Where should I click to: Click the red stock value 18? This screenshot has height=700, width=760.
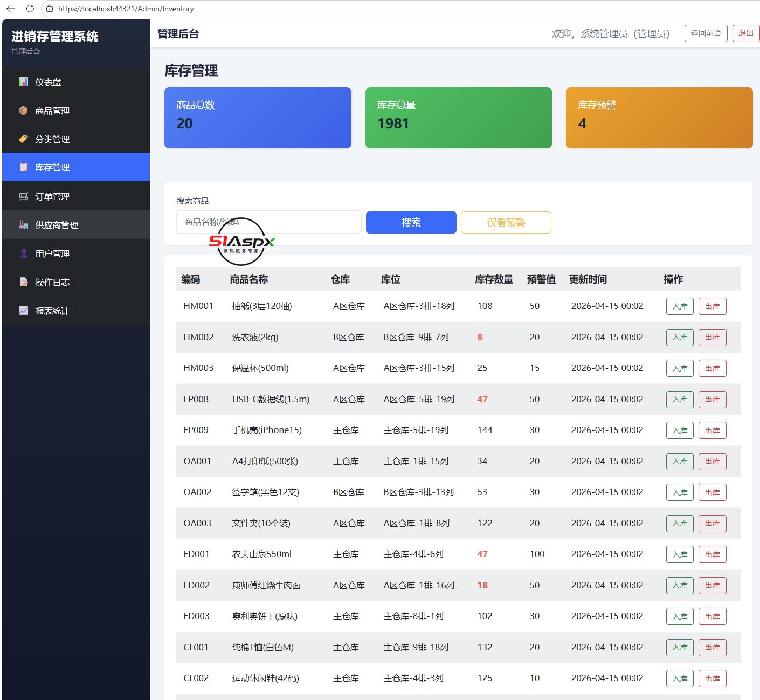482,585
